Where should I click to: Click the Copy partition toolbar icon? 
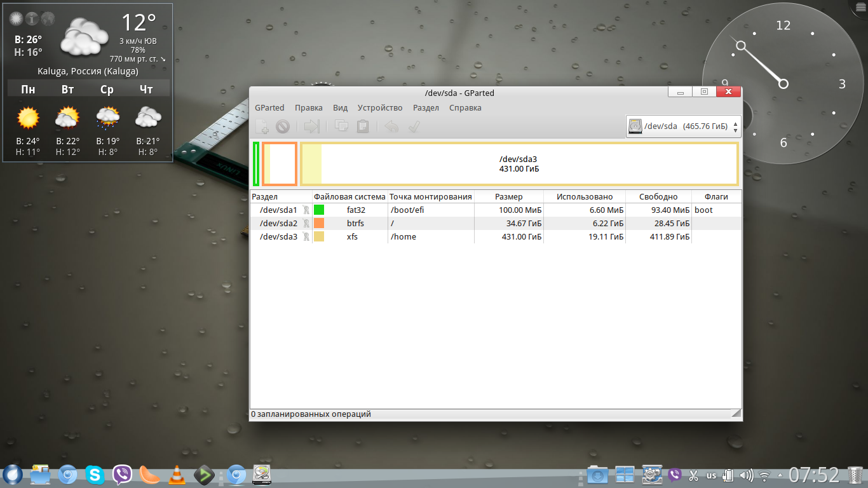tap(342, 126)
